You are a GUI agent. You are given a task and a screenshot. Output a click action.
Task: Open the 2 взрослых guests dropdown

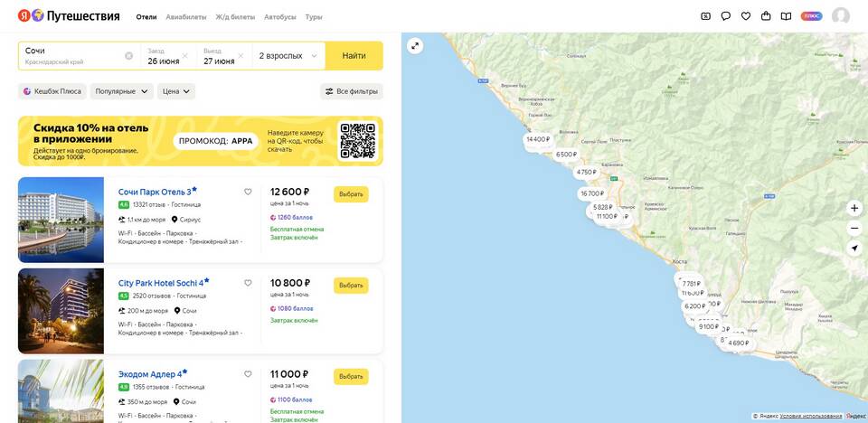(x=288, y=56)
